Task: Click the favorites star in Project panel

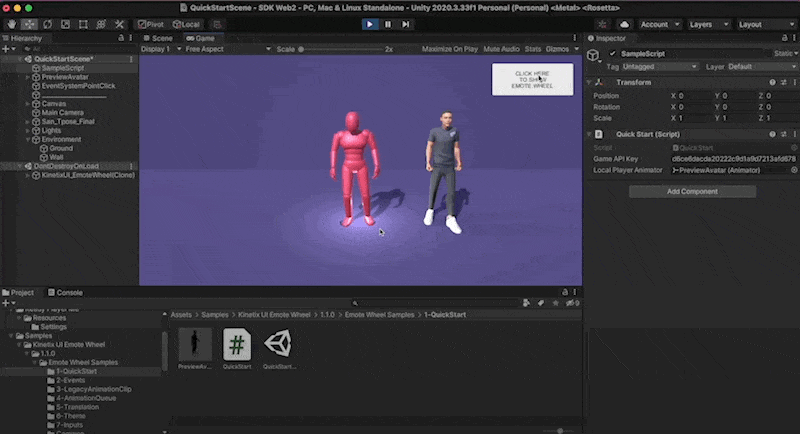Action: tap(556, 303)
